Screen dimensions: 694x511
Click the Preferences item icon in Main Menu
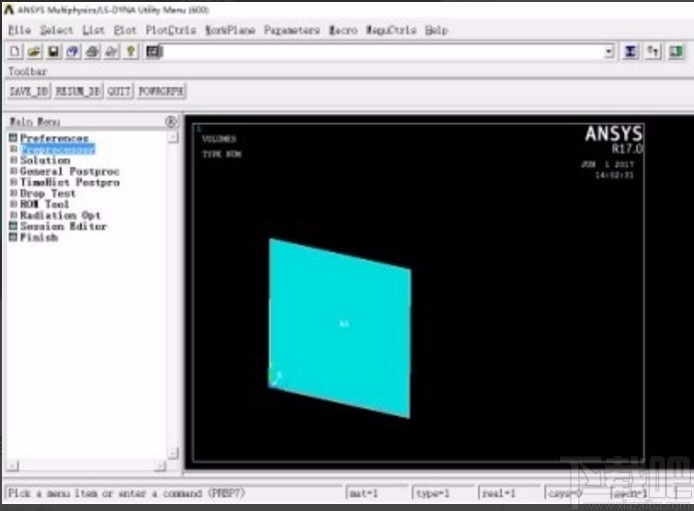[x=13, y=138]
